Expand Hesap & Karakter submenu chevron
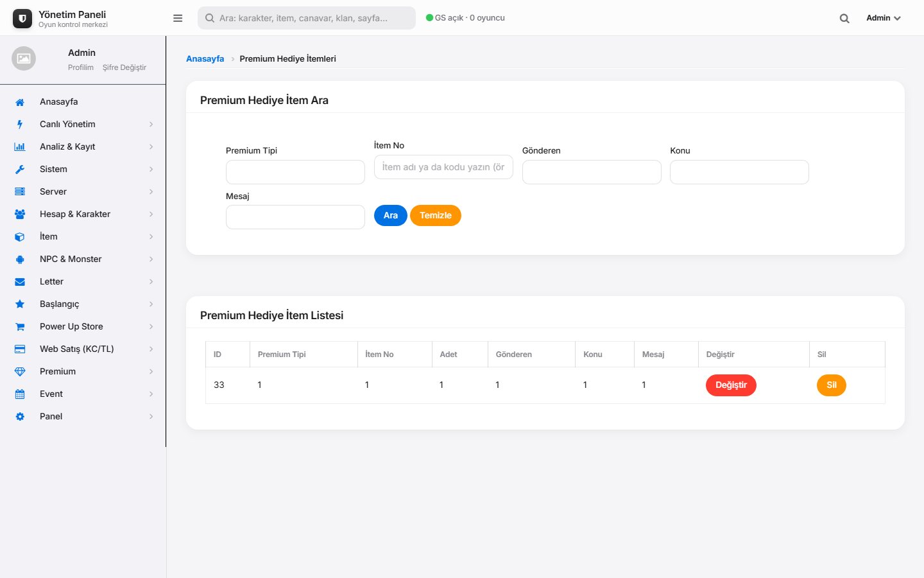 (x=151, y=215)
